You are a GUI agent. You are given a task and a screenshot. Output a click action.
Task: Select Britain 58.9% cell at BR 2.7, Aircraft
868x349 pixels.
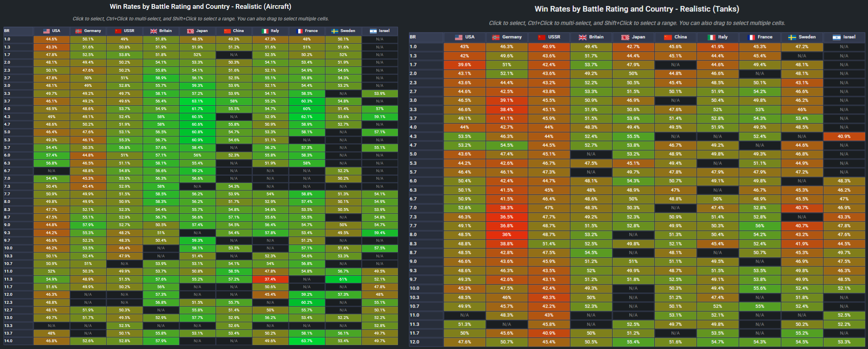pyautogui.click(x=161, y=78)
